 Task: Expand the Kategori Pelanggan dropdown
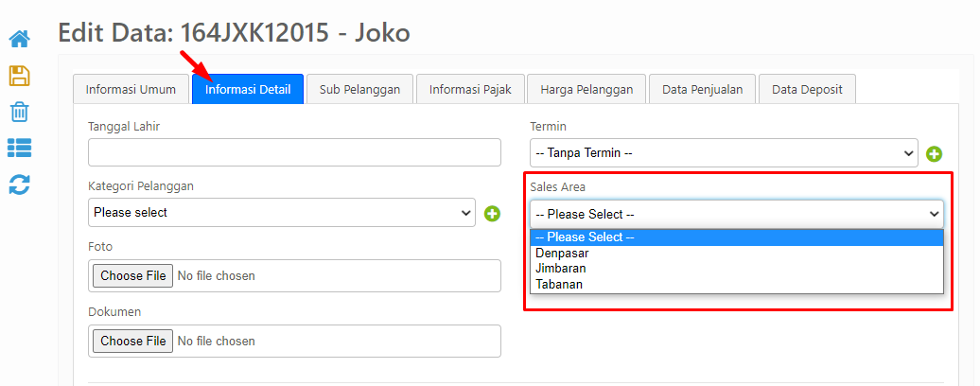pos(282,212)
